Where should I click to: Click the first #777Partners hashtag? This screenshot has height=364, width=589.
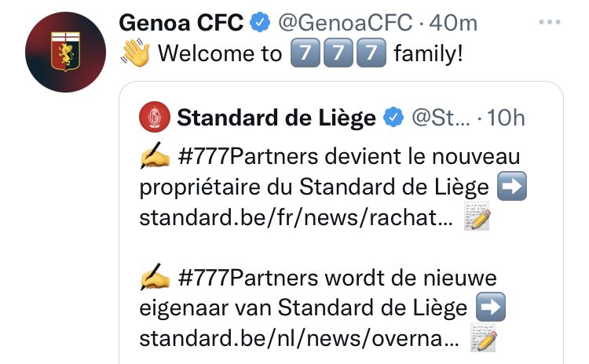248,156
